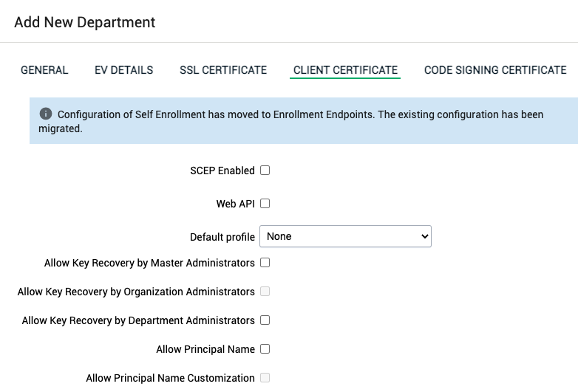Image resolution: width=578 pixels, height=392 pixels.
Task: Toggle Allow Key Recovery by Department Administrators checkbox
Action: pyautogui.click(x=265, y=320)
